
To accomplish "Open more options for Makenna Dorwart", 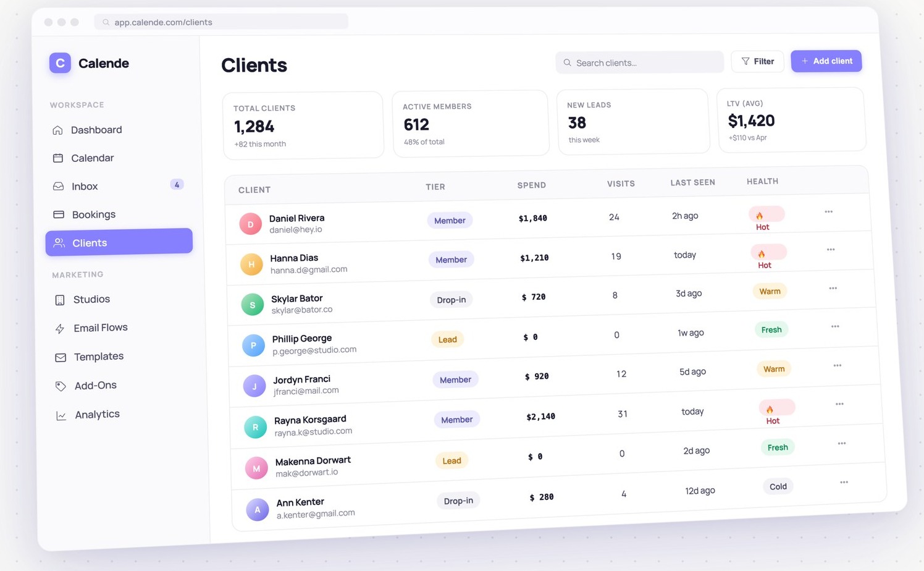I will 842,444.
